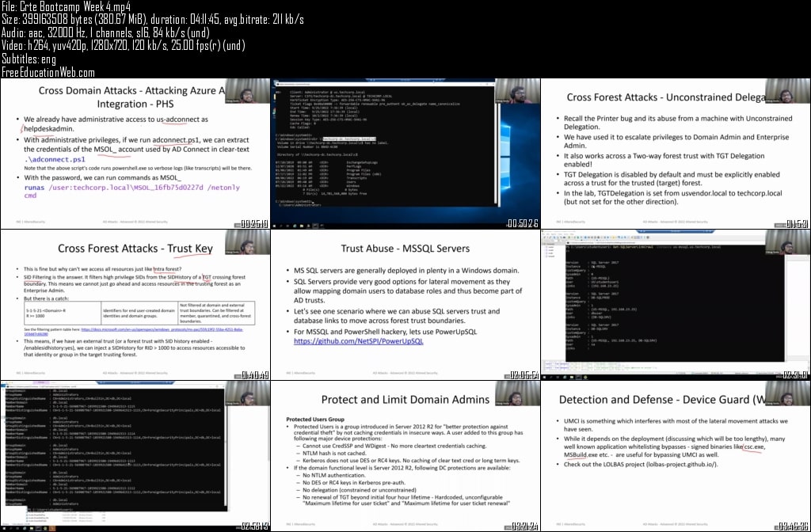Open the Device Guard Detection and Defense thumbnail
811x532 pixels.
pyautogui.click(x=676, y=457)
